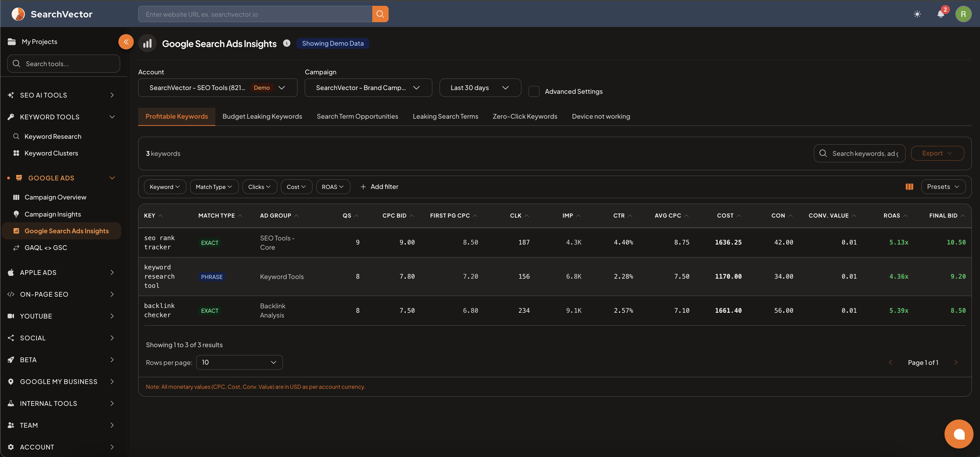
Task: Collapse KEYWORD TOOLS section
Action: (61, 117)
